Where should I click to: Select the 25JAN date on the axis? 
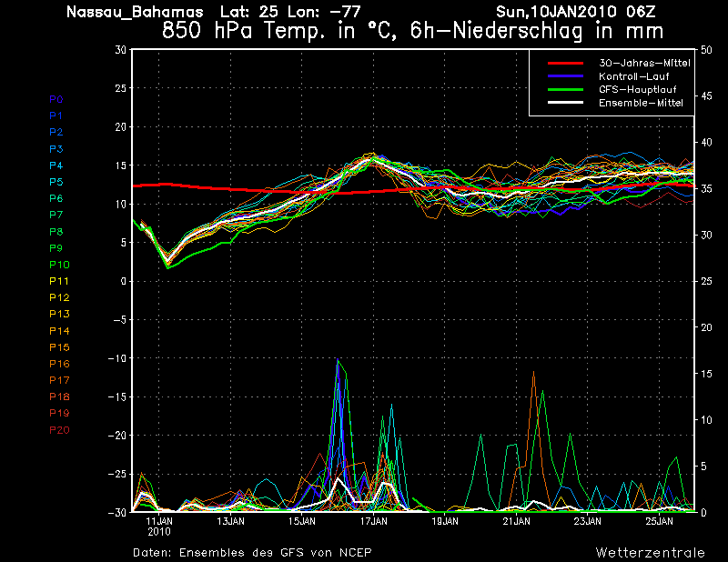(659, 522)
